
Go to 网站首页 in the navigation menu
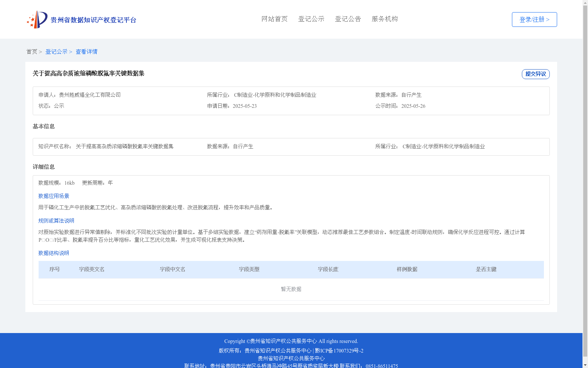[275, 19]
